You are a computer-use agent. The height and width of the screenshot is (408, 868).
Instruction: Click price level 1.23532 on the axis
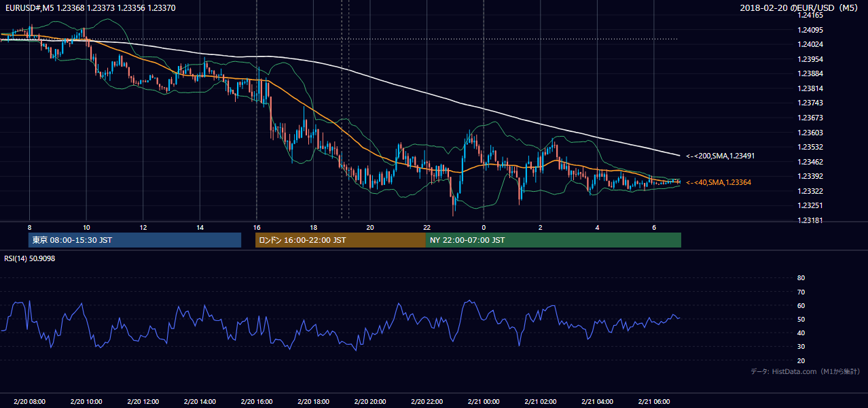(x=811, y=147)
